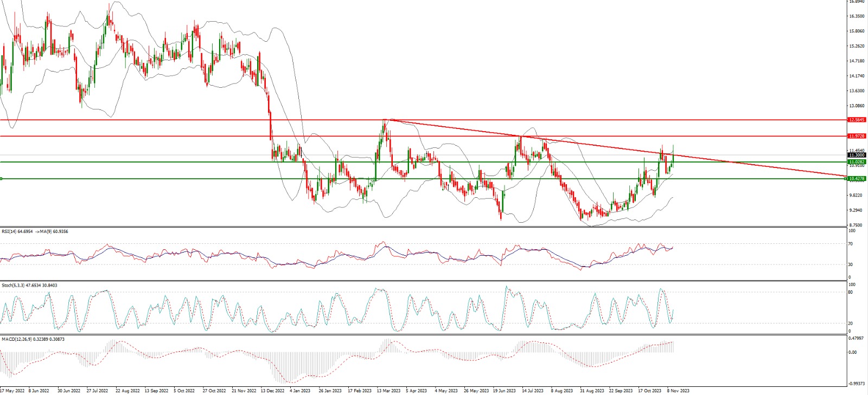The width and height of the screenshot is (868, 395).
Task: Select the small square handle on the 10.4278 line
Action: [x=2, y=178]
